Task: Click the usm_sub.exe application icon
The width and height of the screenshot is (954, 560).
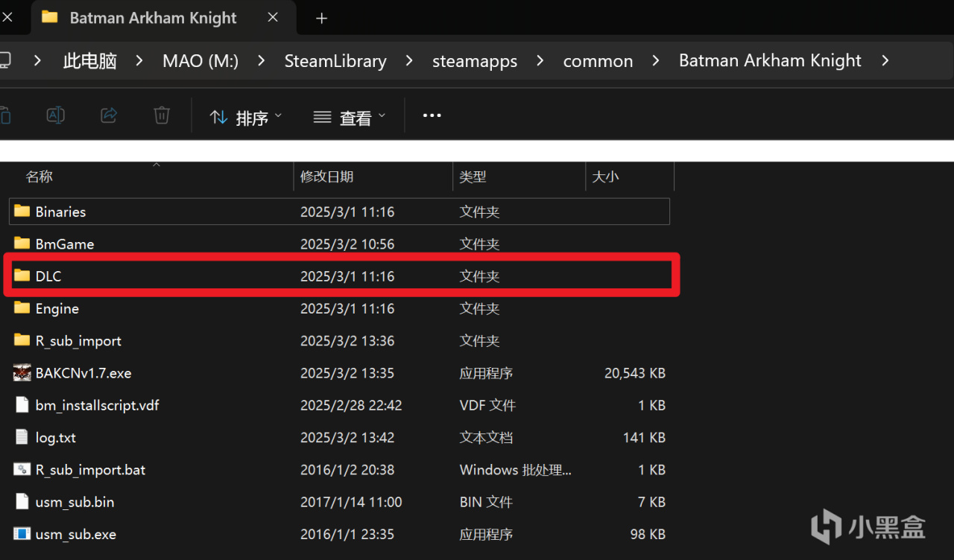Action: click(x=22, y=534)
